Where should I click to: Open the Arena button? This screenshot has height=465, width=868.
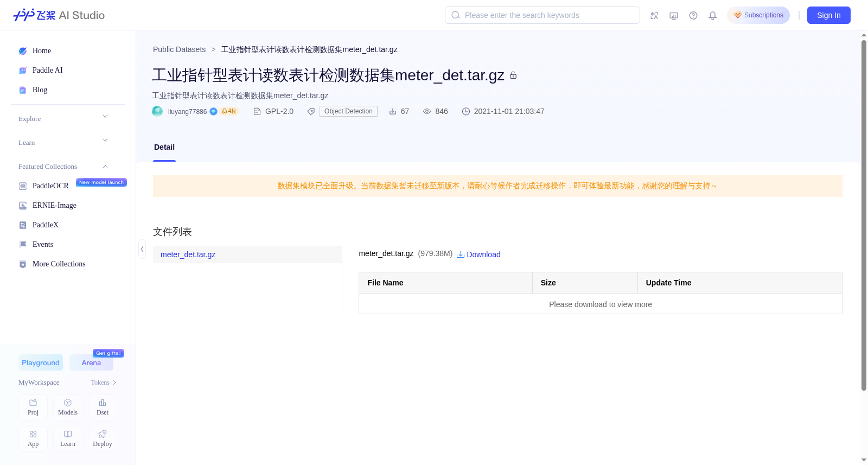click(x=91, y=362)
